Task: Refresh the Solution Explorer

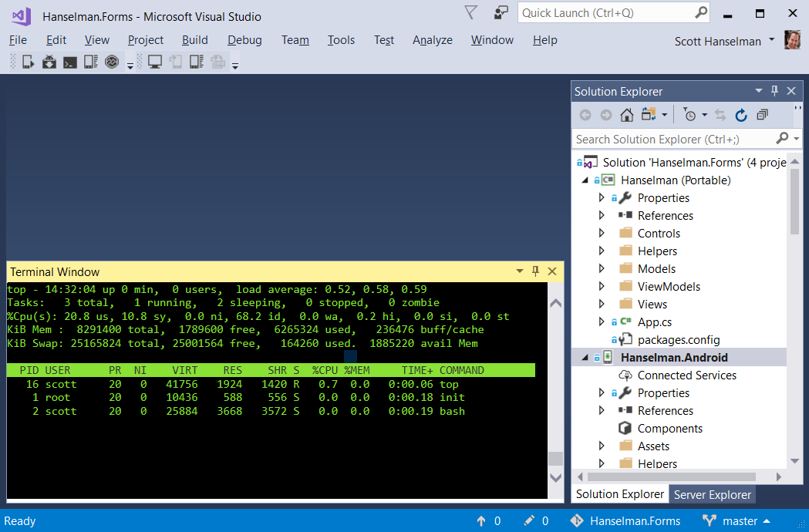Action: tap(740, 116)
